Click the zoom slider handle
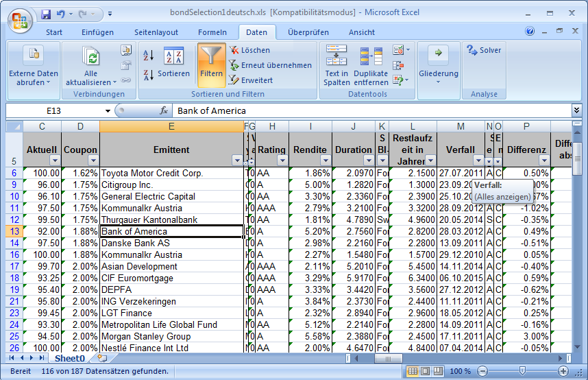588x380 pixels. 522,371
